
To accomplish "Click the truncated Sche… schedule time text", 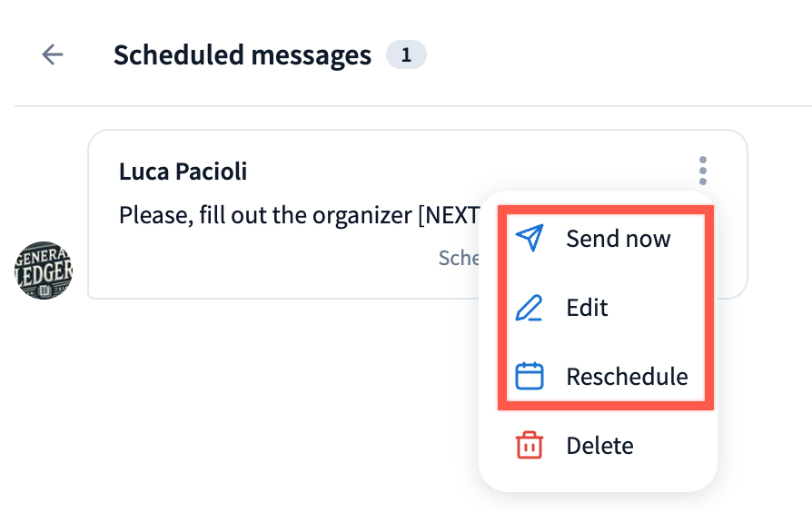I will pyautogui.click(x=459, y=258).
